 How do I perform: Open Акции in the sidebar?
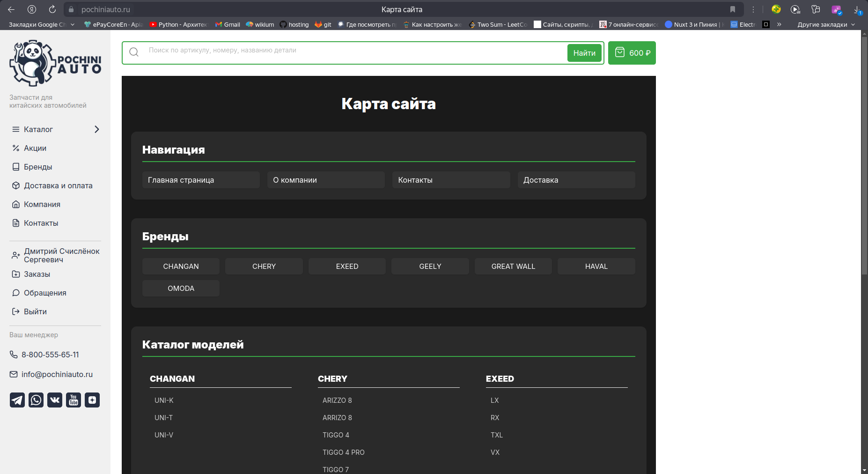(35, 148)
